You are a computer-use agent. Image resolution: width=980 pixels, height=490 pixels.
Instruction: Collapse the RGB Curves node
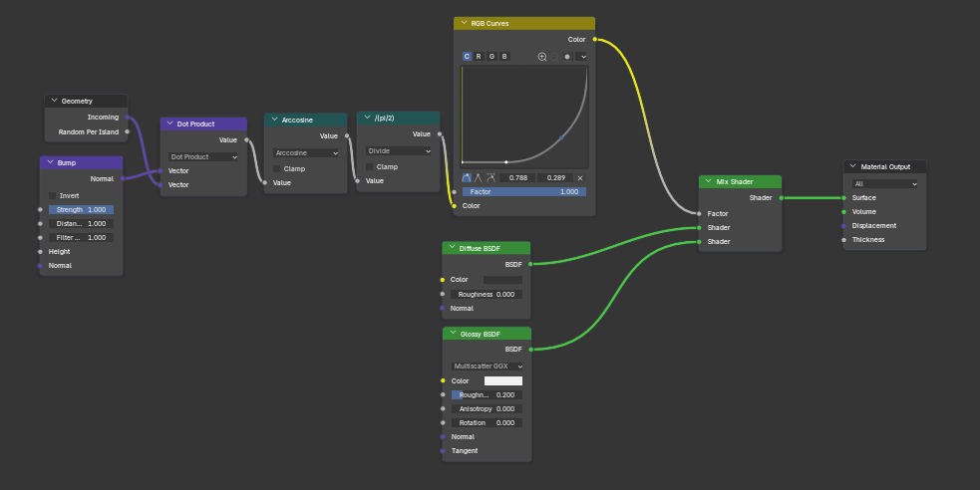pos(464,23)
